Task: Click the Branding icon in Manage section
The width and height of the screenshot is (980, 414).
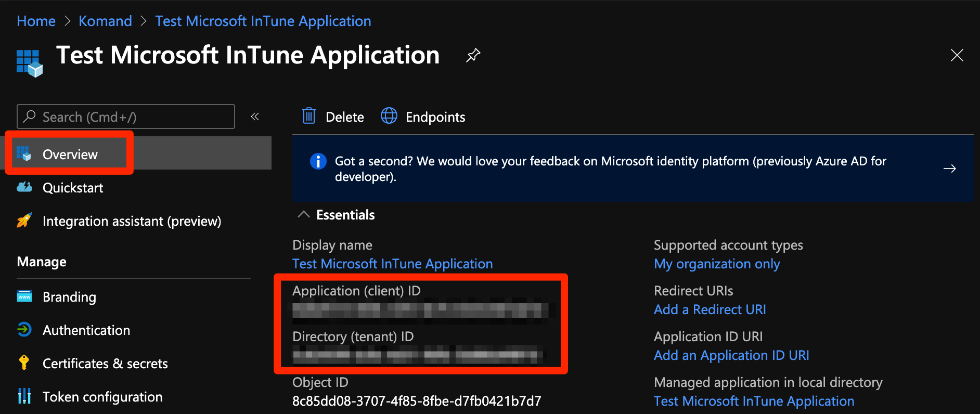Action: [24, 296]
